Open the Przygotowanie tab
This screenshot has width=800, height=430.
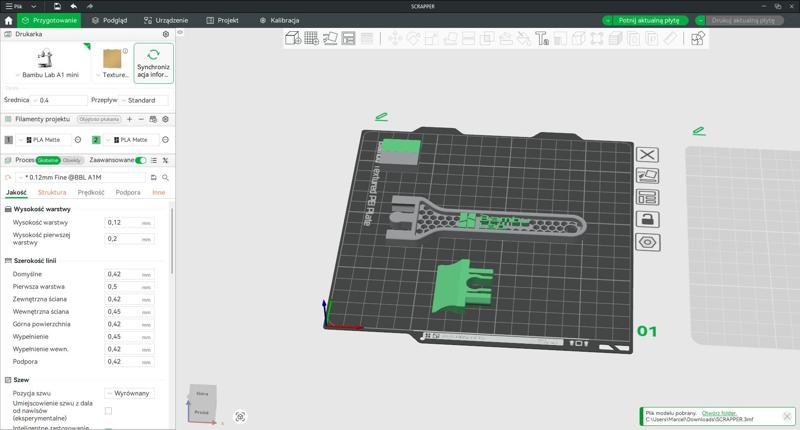click(48, 20)
